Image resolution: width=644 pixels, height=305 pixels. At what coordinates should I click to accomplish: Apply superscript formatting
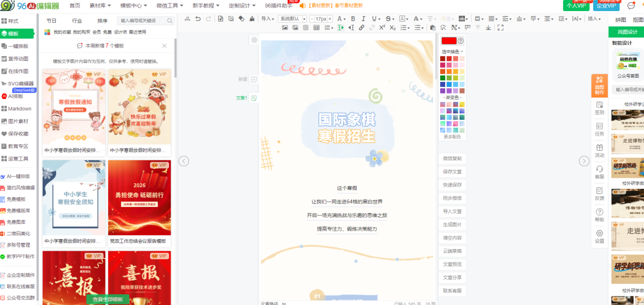tap(382, 28)
